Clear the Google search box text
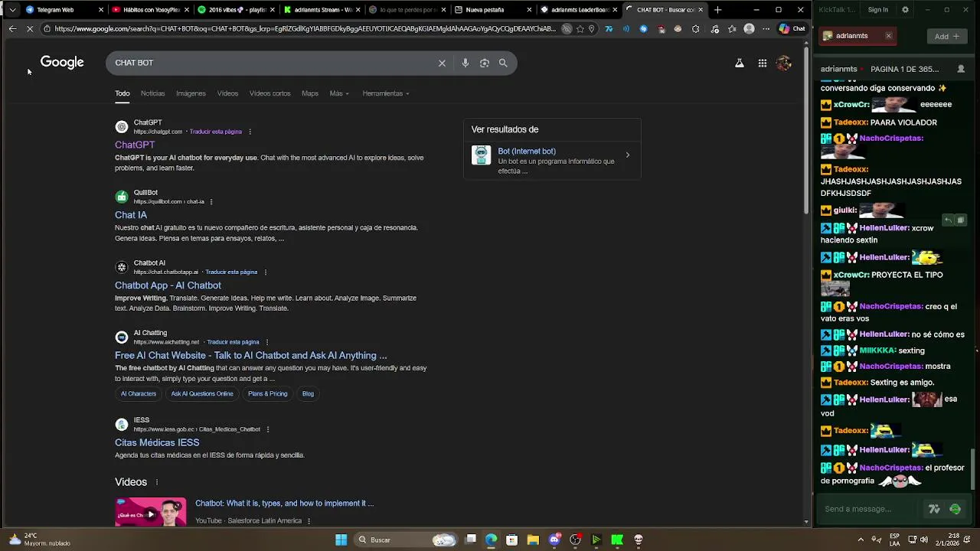The width and height of the screenshot is (980, 551). [x=442, y=63]
